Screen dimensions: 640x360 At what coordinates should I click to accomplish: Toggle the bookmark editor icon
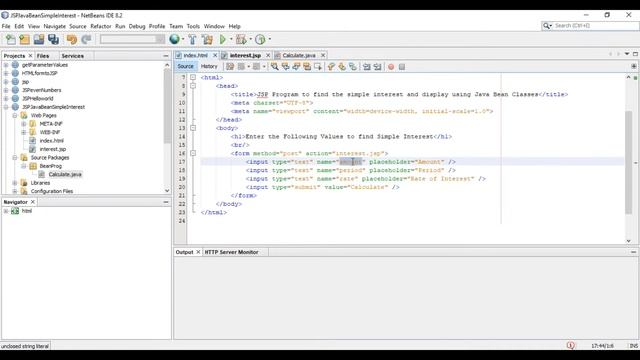coord(353,67)
